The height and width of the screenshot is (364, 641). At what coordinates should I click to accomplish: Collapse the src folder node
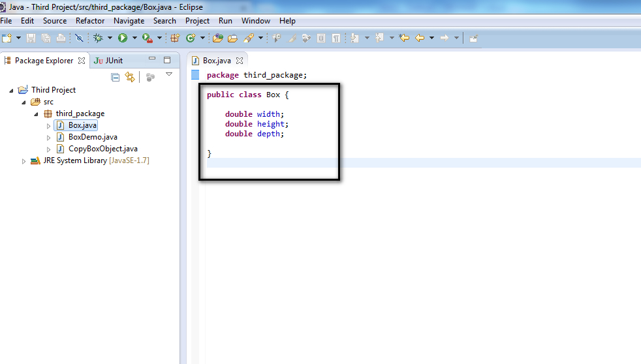[x=23, y=102]
